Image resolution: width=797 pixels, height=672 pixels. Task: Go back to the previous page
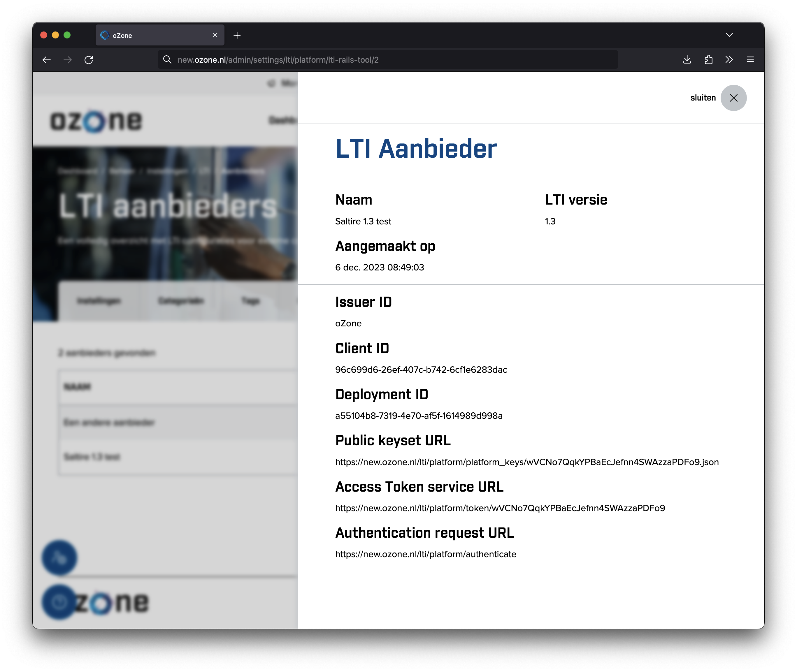[47, 60]
